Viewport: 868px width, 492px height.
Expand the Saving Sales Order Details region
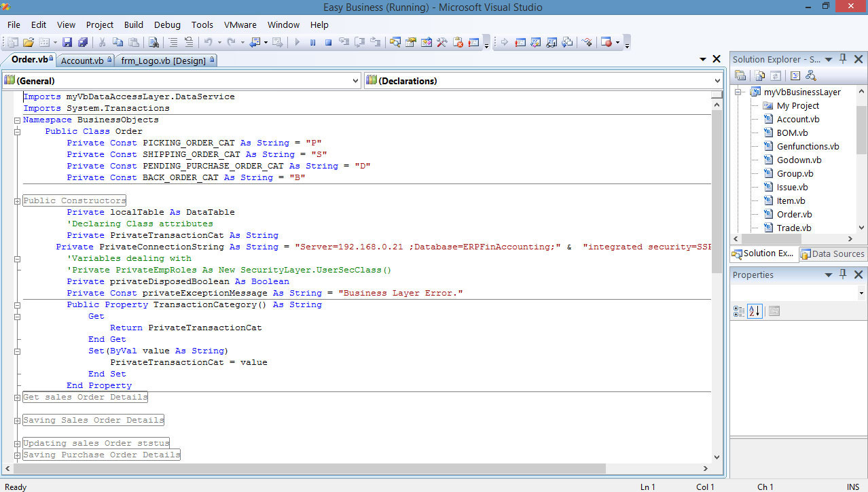(x=17, y=420)
